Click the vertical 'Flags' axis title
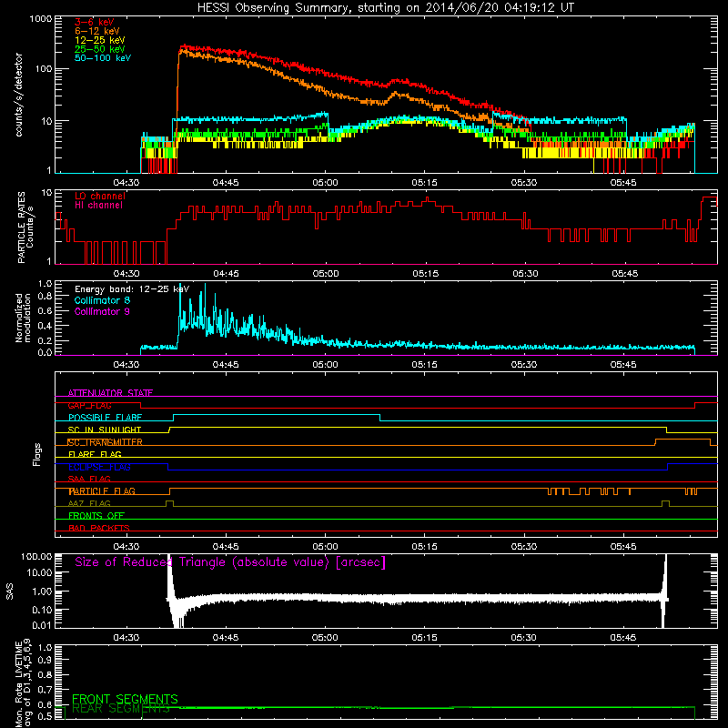The height and width of the screenshot is (728, 728). point(37,454)
